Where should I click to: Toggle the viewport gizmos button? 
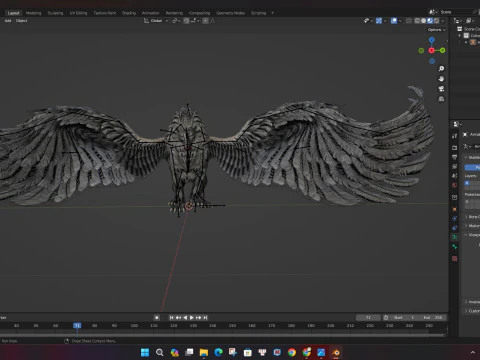pyautogui.click(x=379, y=21)
